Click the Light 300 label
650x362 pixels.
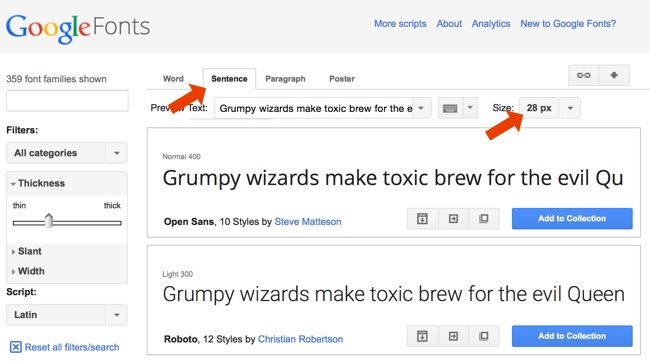click(177, 274)
